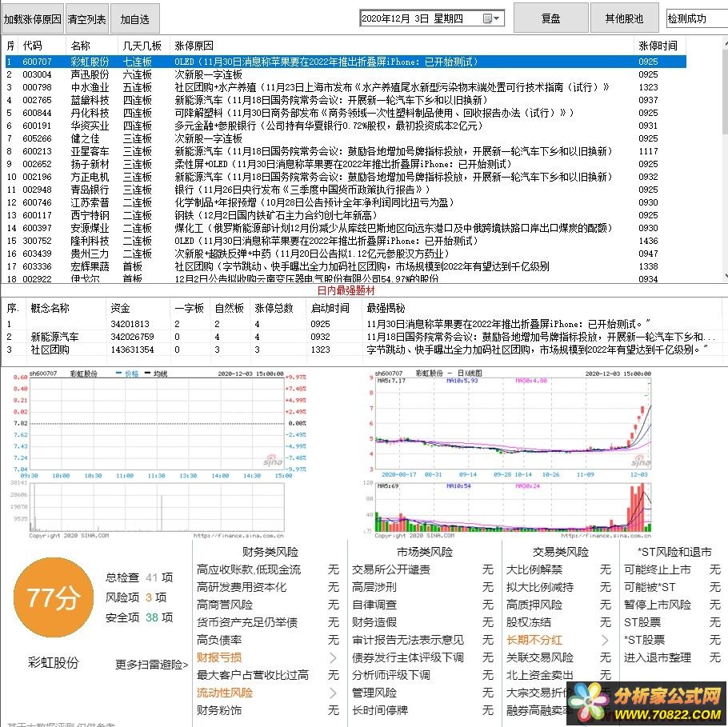Click the 77分 score circle
728x727 pixels.
click(x=53, y=597)
